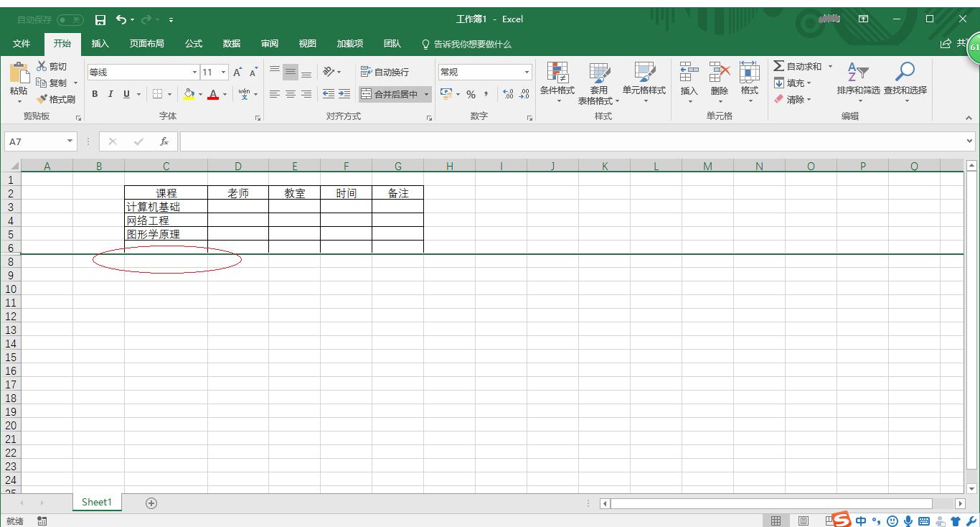The height and width of the screenshot is (527, 980).
Task: Open the font name dropdown
Action: click(194, 72)
